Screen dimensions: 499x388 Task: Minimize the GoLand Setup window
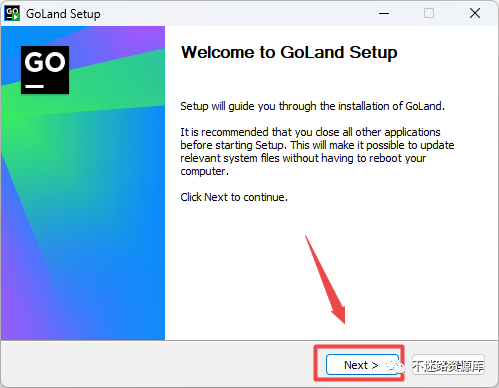click(x=384, y=13)
